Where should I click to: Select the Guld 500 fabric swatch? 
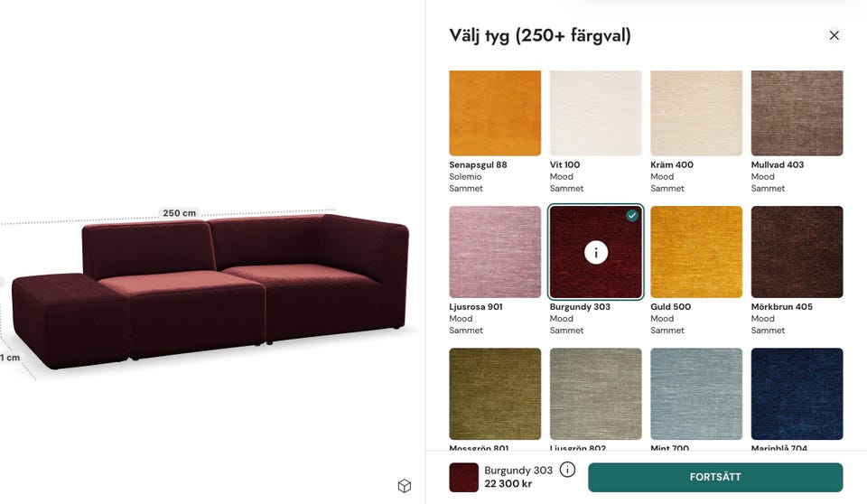click(696, 252)
